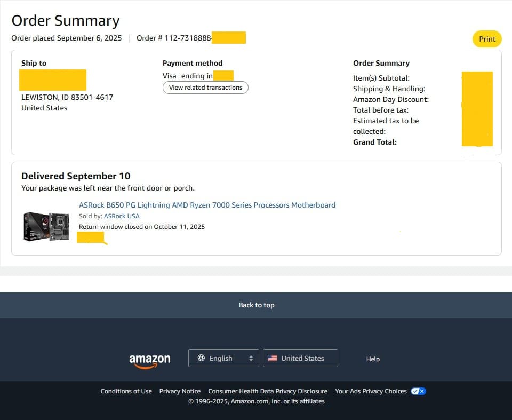Go to Your Ads Privacy Choices
This screenshot has height=420, width=512.
click(x=371, y=391)
